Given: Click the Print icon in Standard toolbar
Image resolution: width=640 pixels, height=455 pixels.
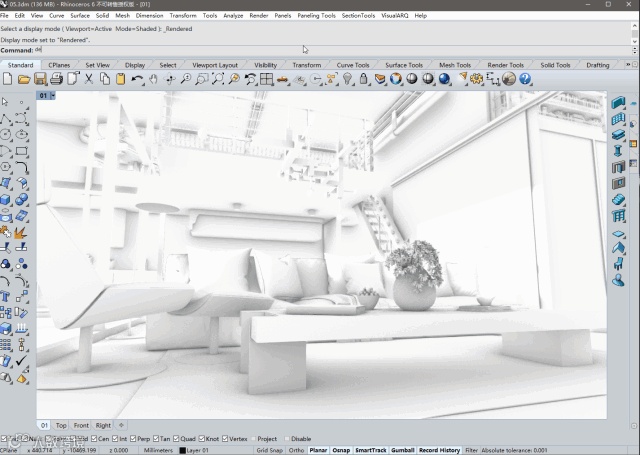Looking at the screenshot, I should (57, 79).
